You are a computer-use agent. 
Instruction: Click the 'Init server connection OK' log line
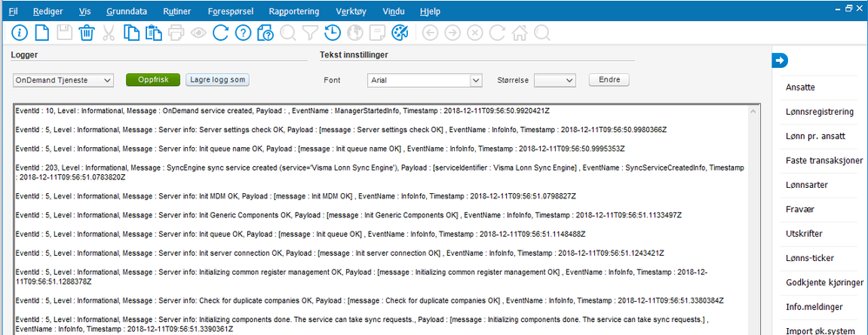click(340, 253)
